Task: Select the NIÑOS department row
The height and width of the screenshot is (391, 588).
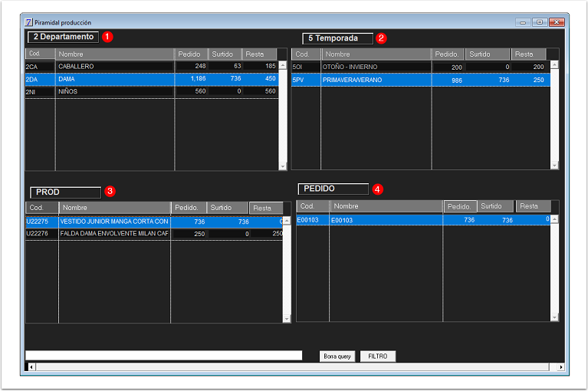Action: click(152, 91)
